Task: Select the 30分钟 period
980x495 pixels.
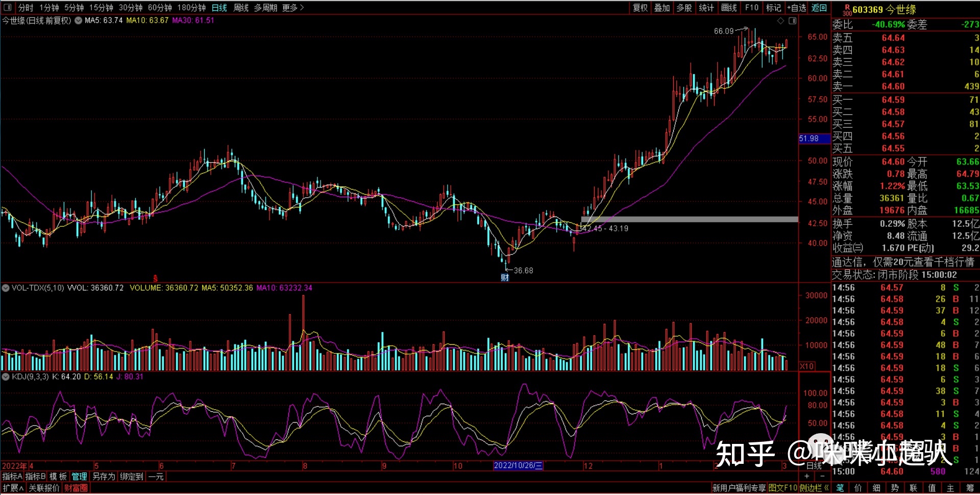Action: tap(131, 8)
